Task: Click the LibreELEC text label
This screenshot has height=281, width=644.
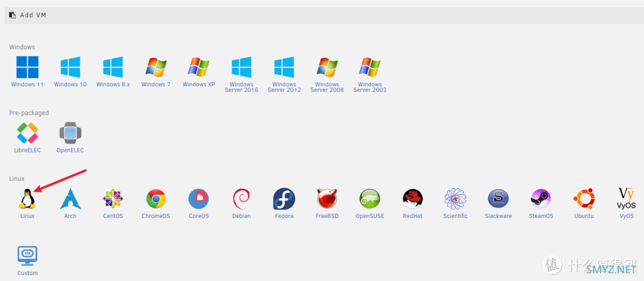Action: [x=27, y=150]
